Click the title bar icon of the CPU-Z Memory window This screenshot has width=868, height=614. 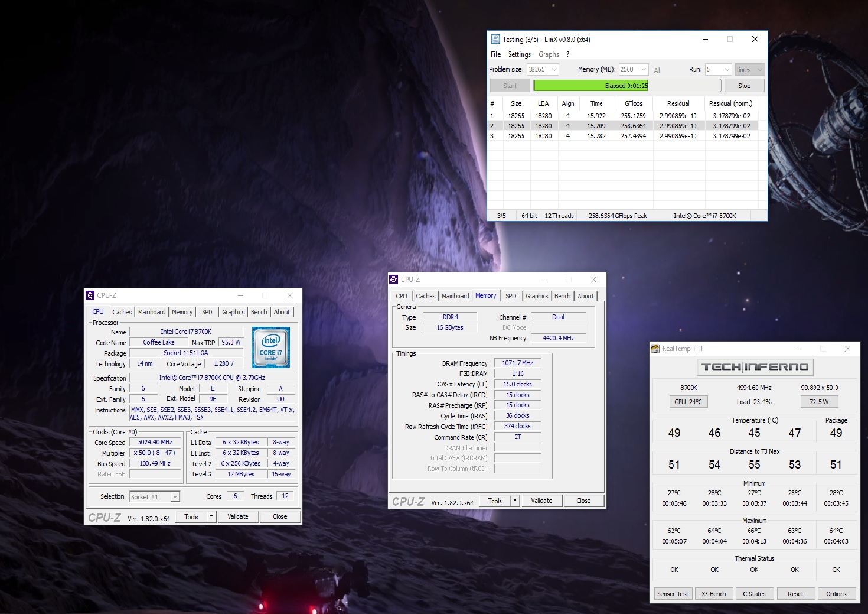(x=394, y=280)
